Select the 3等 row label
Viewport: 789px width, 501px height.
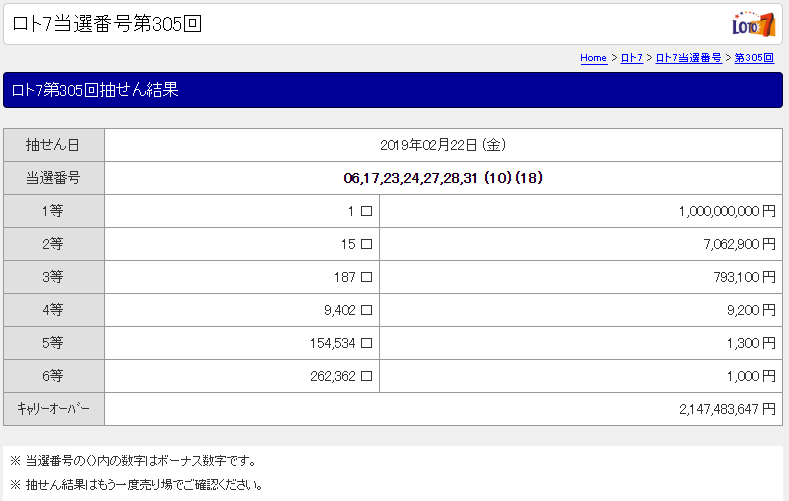tap(53, 277)
